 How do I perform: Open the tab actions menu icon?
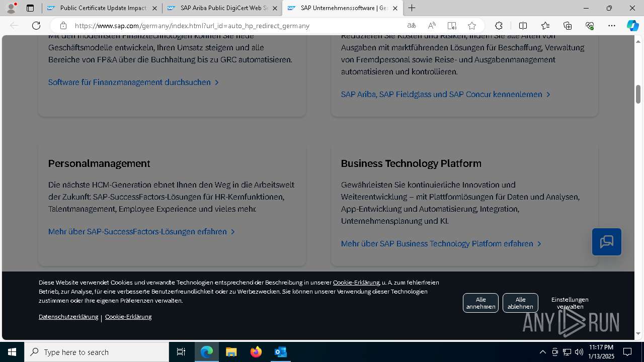30,8
